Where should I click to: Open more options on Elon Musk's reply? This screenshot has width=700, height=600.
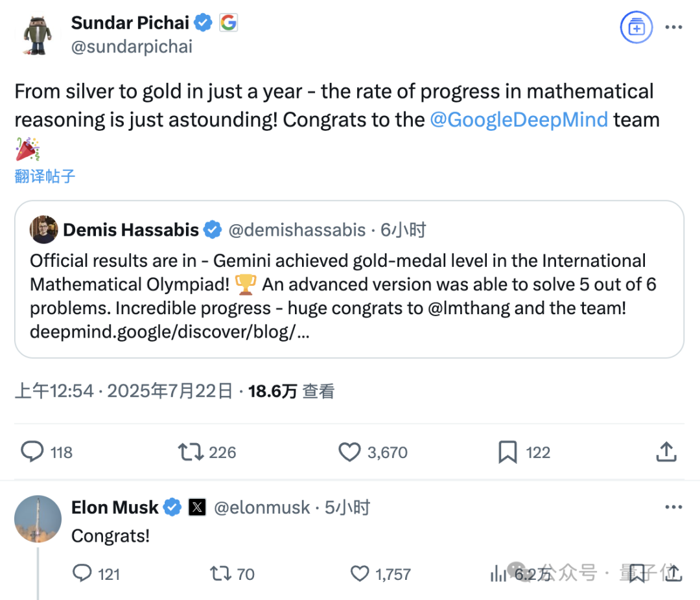[674, 507]
